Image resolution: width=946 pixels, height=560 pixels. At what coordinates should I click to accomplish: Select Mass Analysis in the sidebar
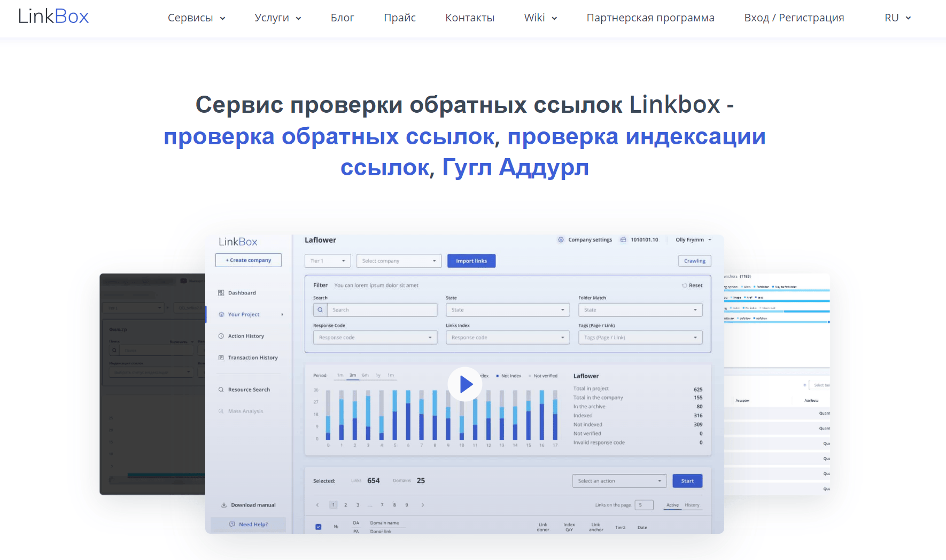[x=245, y=410]
